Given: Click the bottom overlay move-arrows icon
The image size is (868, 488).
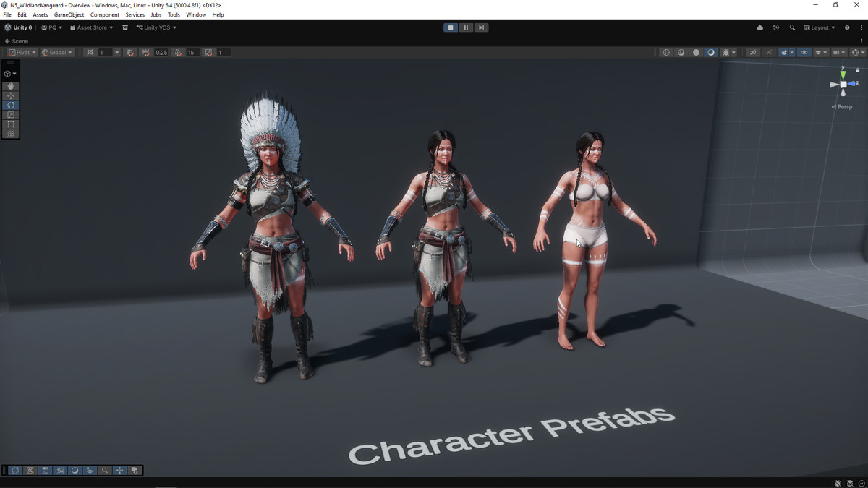Looking at the screenshot, I should tap(119, 471).
